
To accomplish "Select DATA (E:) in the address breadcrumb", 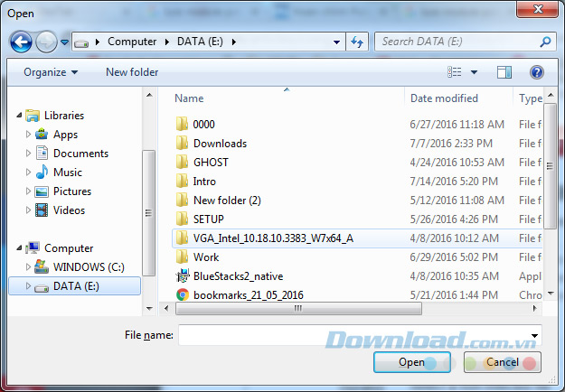I will [200, 42].
